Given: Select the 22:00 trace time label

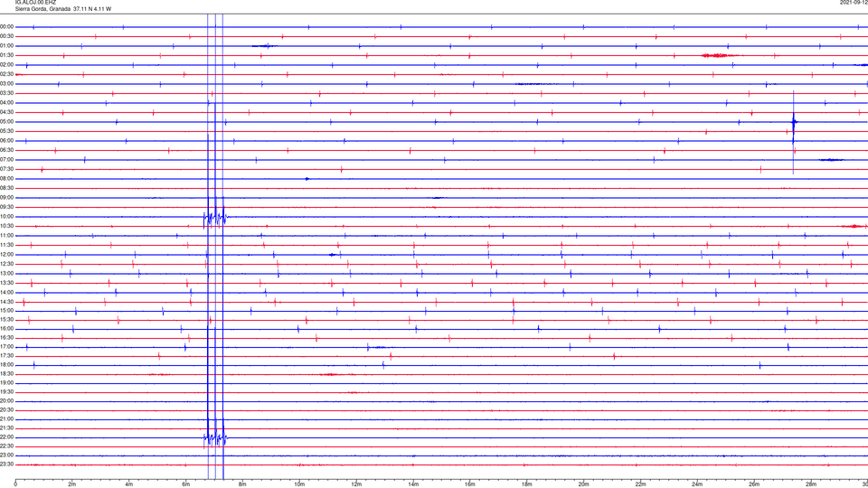Looking at the screenshot, I should (x=7, y=437).
